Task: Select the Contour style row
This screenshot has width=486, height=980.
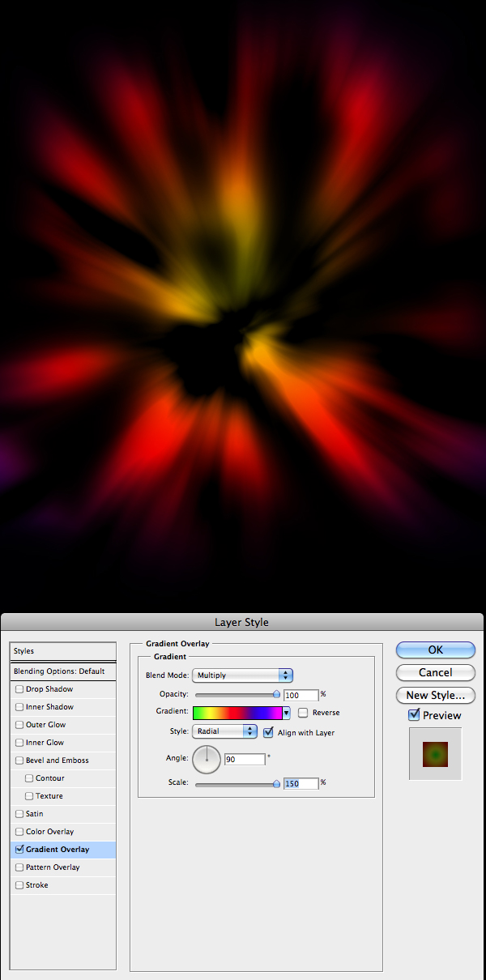Action: coord(62,778)
